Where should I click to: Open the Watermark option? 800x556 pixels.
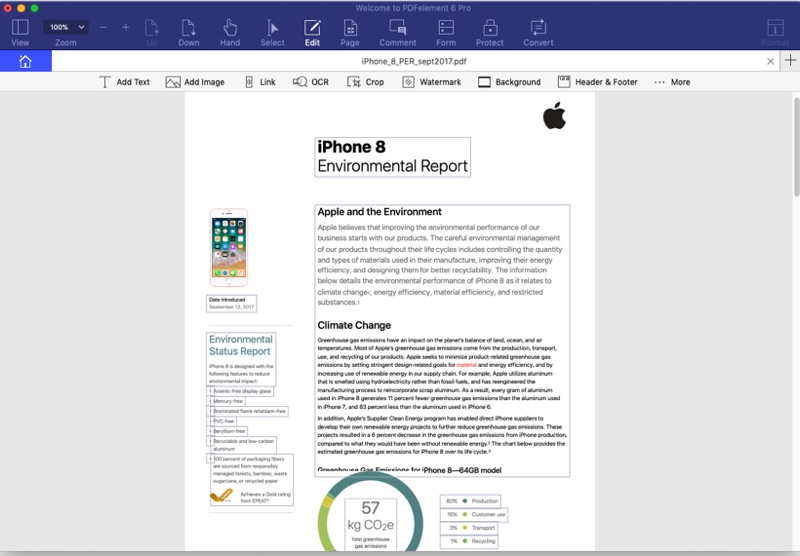[432, 82]
